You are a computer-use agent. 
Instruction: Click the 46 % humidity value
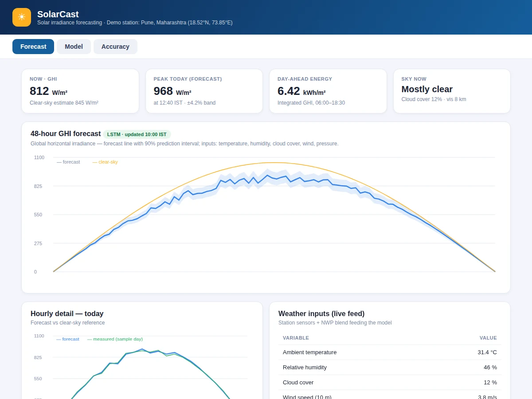[x=490, y=368]
